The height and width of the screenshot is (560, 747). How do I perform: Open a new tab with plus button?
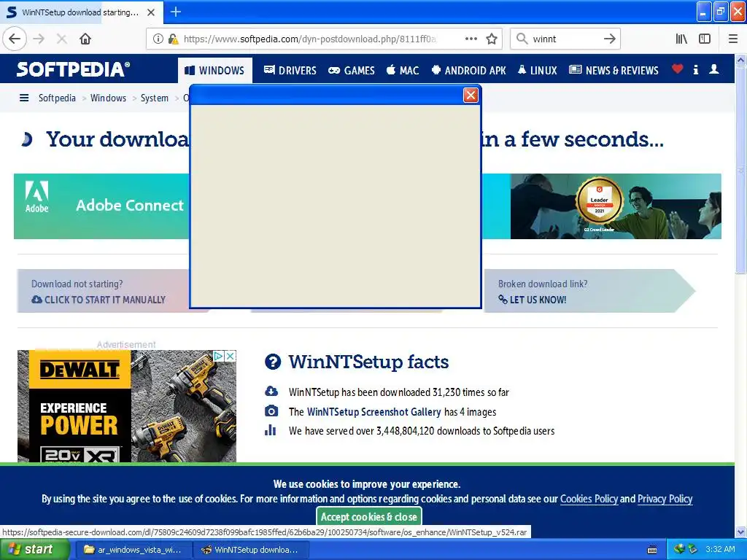click(175, 12)
